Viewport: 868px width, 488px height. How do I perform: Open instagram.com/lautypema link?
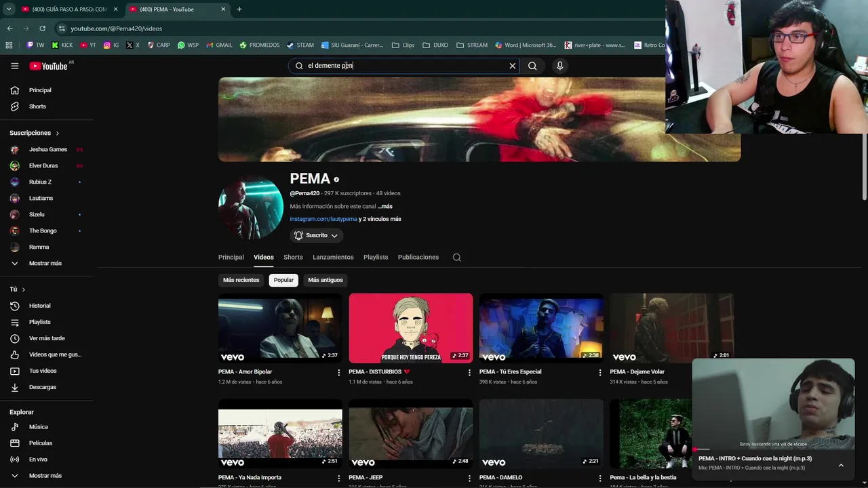323,219
